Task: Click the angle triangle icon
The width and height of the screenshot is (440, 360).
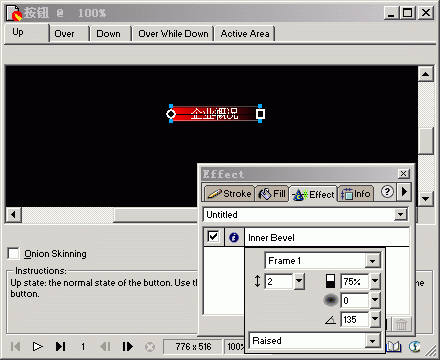Action: (x=330, y=320)
